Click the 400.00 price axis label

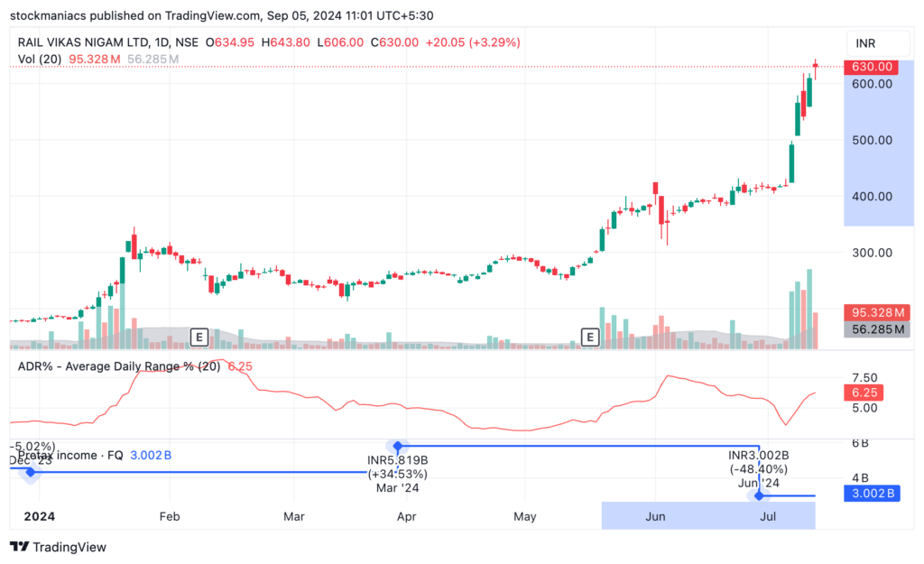coord(873,196)
